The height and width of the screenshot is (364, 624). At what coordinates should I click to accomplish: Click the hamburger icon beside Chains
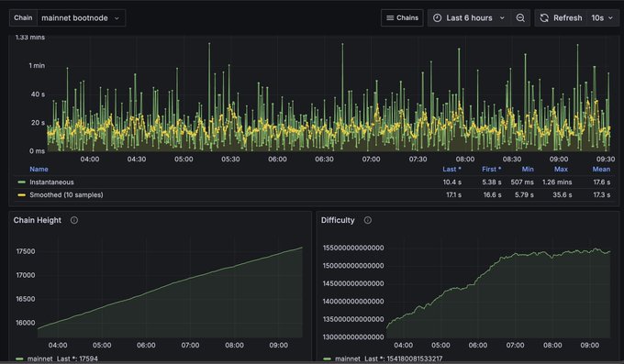pos(390,18)
